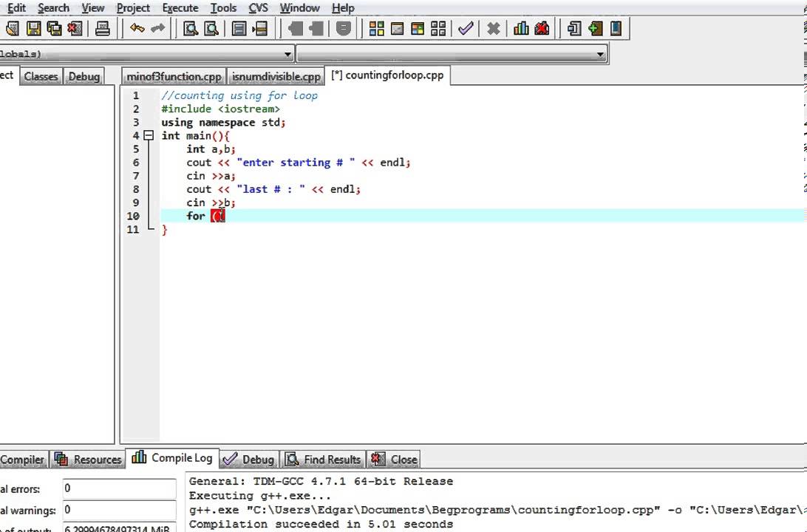Click the Save All toolbar icon
The width and height of the screenshot is (807, 532).
(x=54, y=28)
